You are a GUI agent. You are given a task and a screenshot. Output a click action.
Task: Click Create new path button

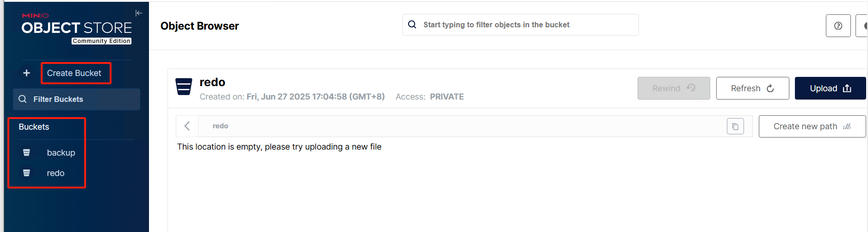pos(812,126)
